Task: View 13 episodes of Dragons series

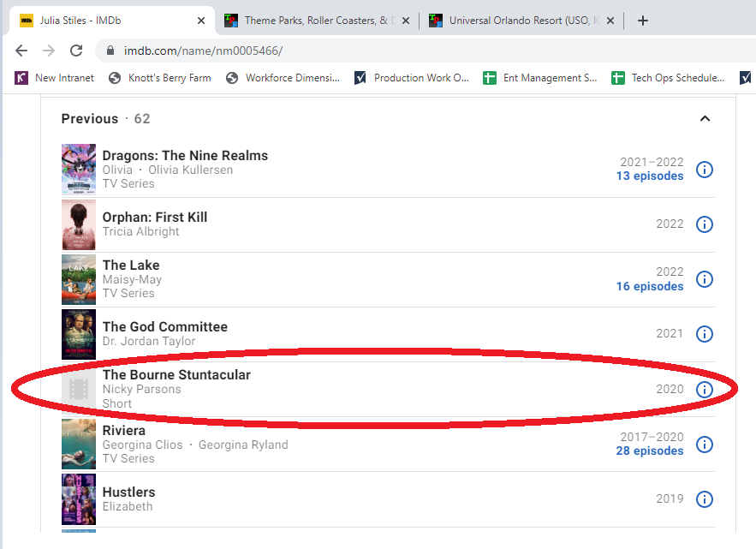Action: point(650,176)
